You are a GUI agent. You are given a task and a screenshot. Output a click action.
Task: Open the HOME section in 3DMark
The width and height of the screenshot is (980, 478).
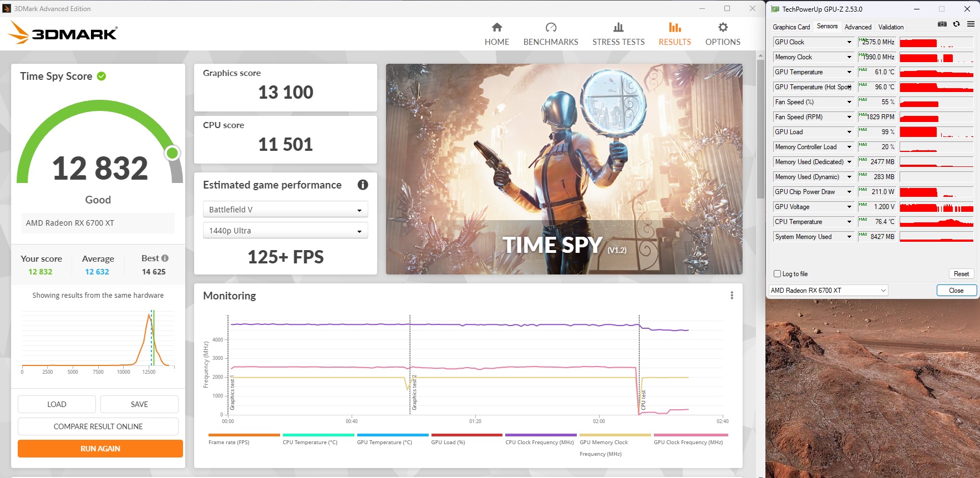click(496, 34)
